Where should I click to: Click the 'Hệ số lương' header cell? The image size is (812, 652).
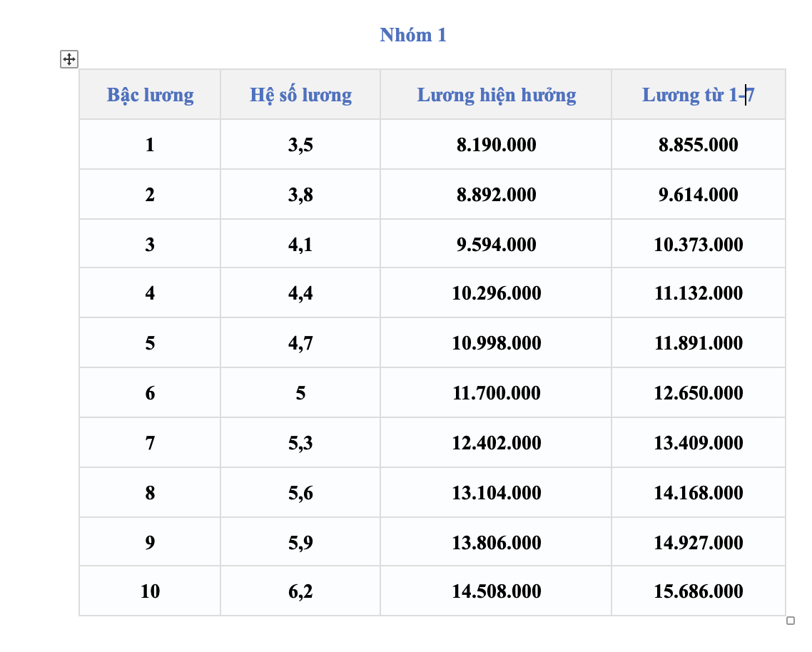pos(300,95)
